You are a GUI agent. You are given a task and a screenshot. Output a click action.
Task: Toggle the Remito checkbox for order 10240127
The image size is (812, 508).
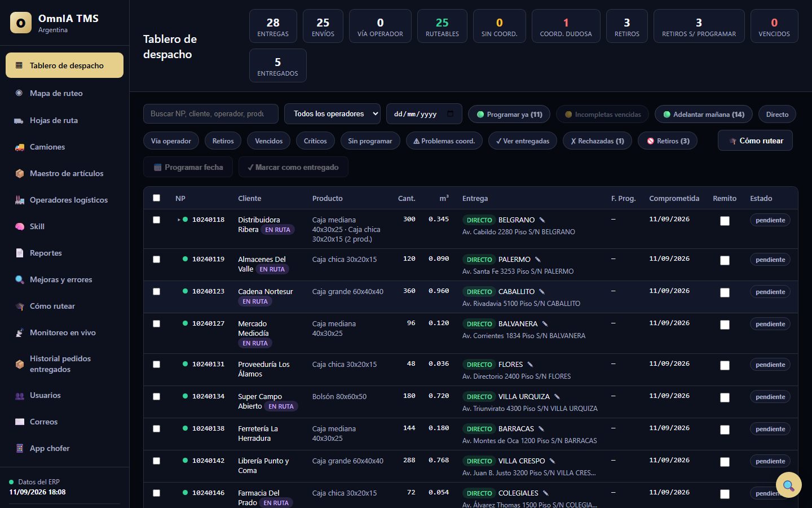click(x=725, y=325)
